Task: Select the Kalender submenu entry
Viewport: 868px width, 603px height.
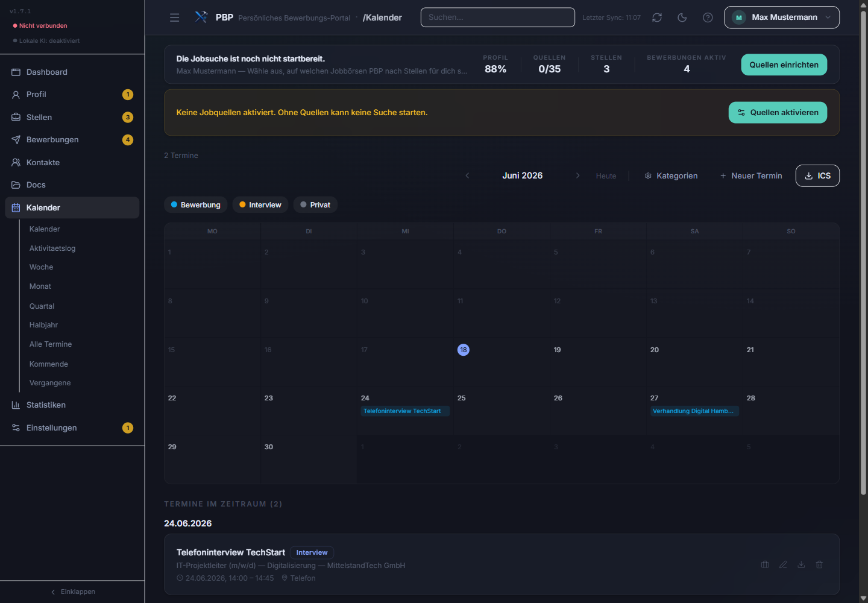Action: pyautogui.click(x=45, y=229)
